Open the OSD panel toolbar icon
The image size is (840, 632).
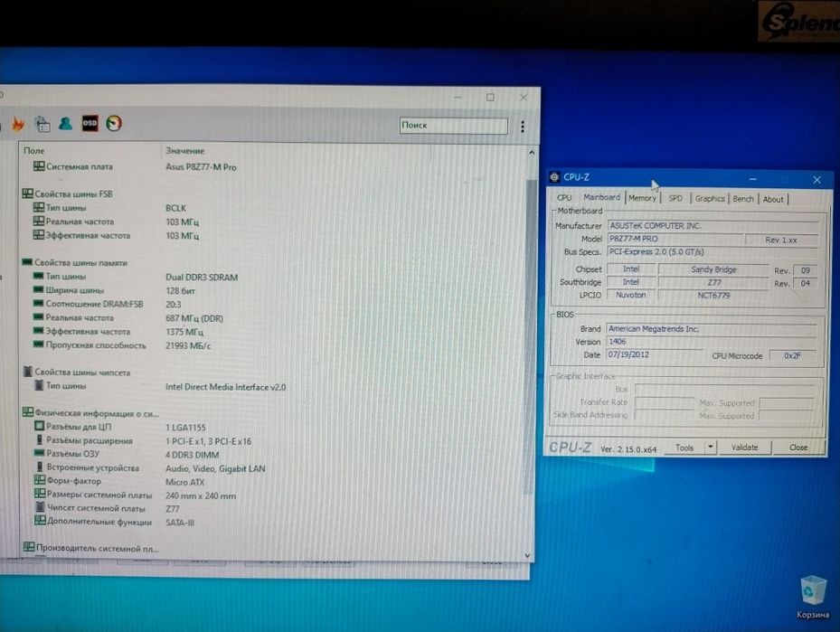90,123
